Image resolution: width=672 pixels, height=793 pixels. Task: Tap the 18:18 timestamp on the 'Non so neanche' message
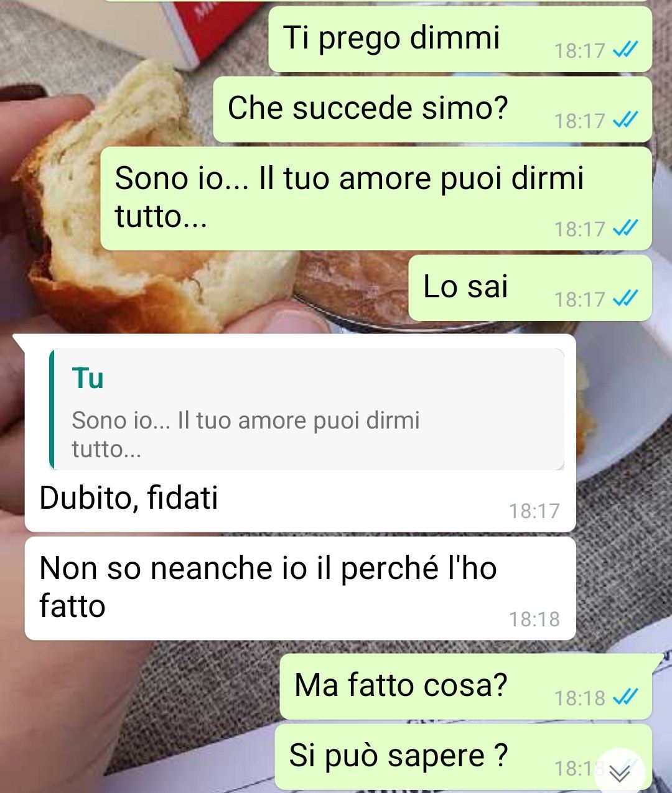[534, 619]
